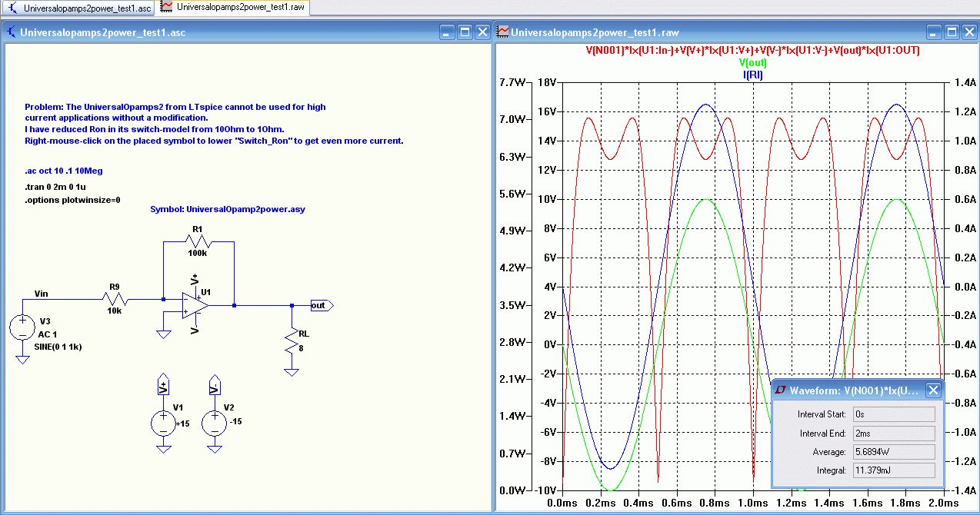Select the V2 -15 supply source
Viewport: 980px width, 515px height.
(x=213, y=423)
